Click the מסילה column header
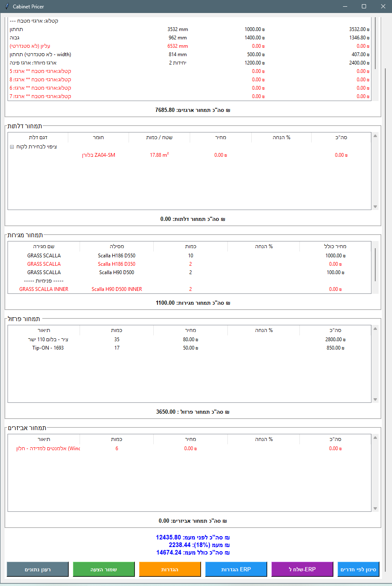Viewport: 392px width, 586px height. coord(117,246)
